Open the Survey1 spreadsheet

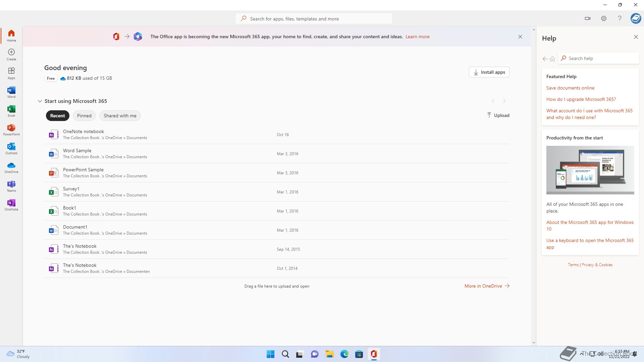point(277,192)
